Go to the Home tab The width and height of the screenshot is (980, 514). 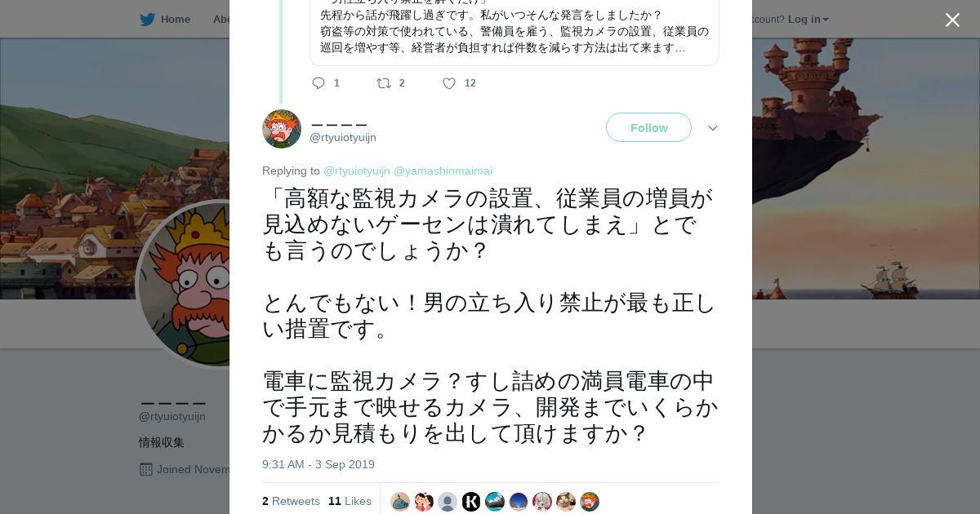tap(175, 19)
